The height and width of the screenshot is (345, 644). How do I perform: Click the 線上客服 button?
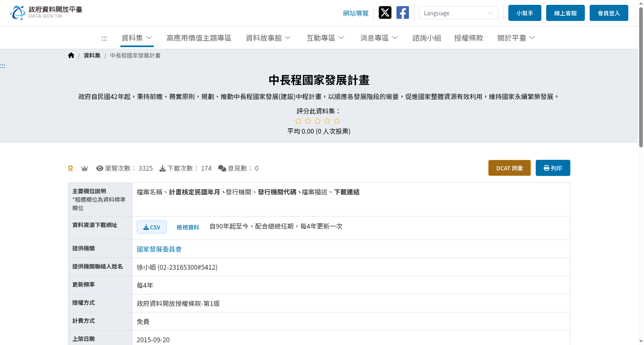pyautogui.click(x=566, y=13)
